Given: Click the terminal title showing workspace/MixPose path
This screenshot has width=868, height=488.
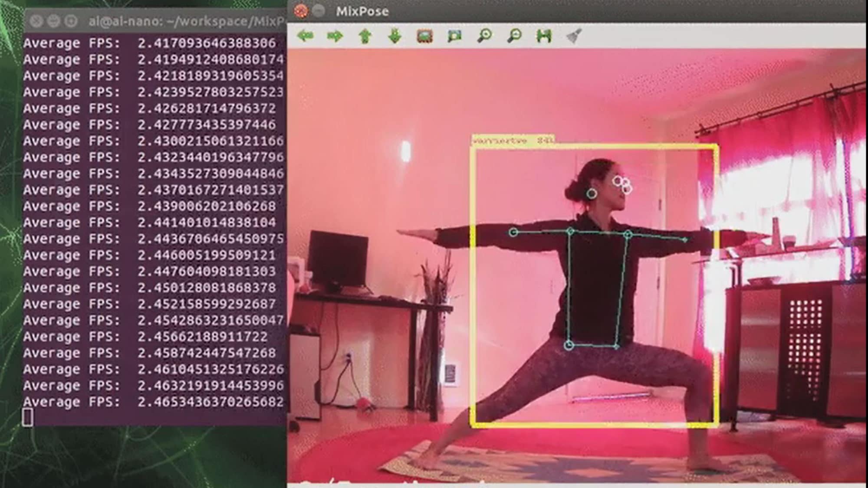Looking at the screenshot, I should pyautogui.click(x=187, y=20).
